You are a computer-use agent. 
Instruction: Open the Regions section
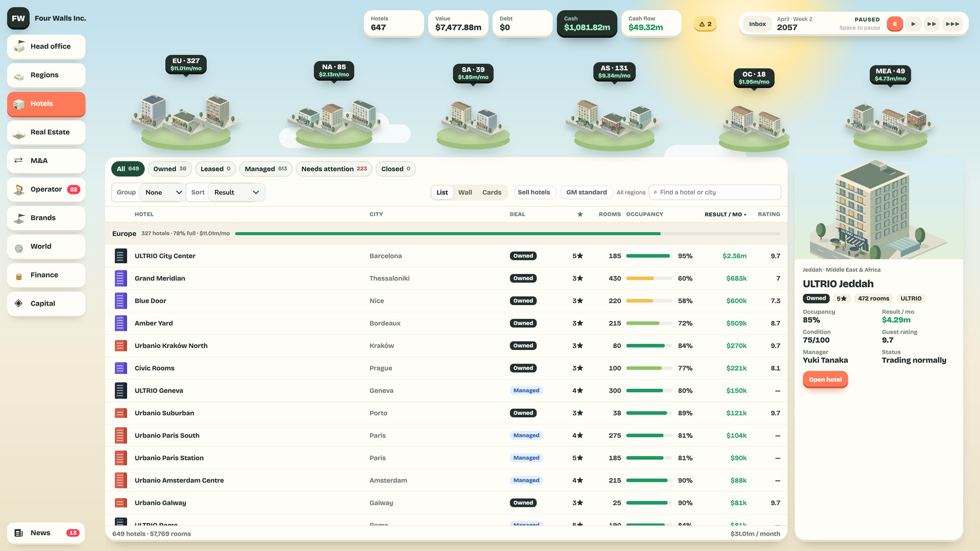pos(46,75)
